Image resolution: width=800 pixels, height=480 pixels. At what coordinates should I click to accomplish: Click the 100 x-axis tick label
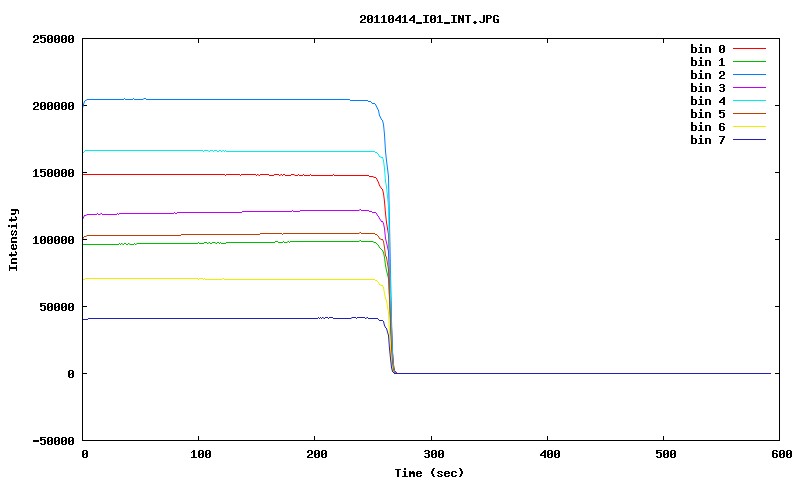201,454
